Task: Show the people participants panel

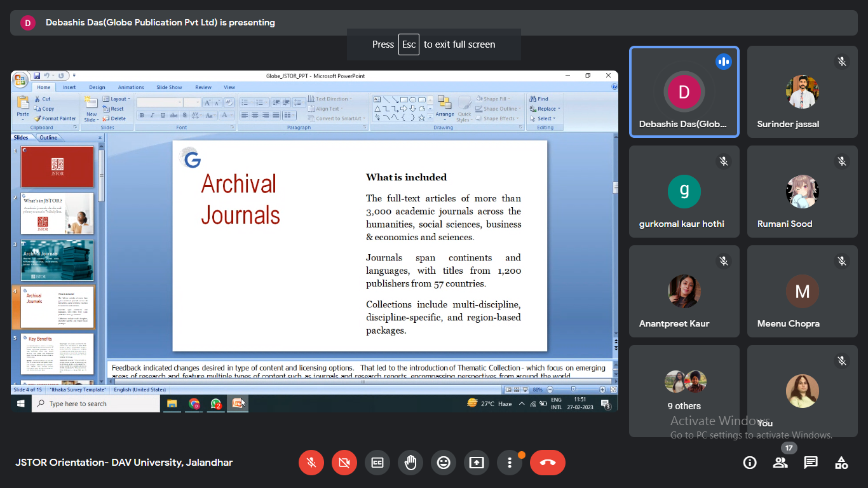Action: pos(780,463)
